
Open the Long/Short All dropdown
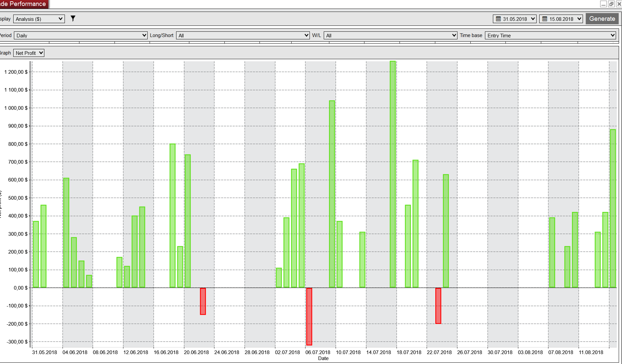(x=243, y=35)
